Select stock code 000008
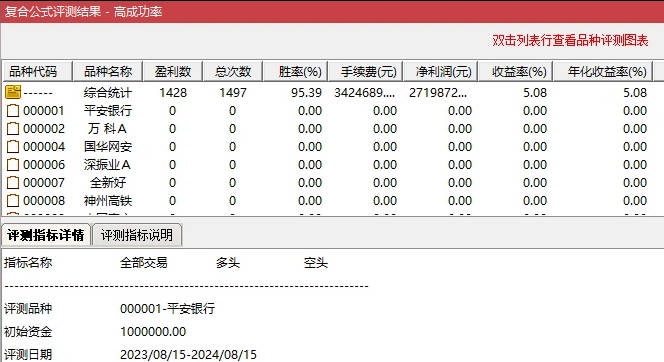 point(44,200)
